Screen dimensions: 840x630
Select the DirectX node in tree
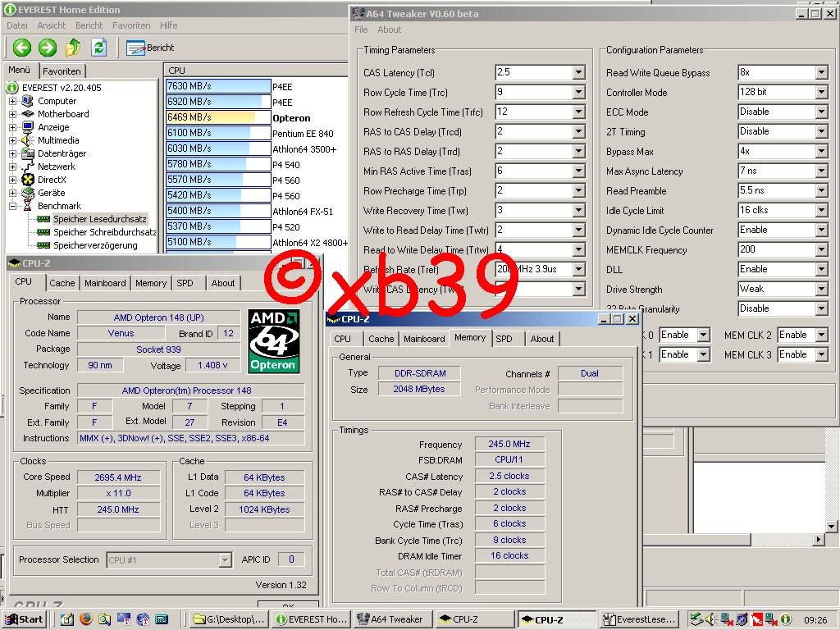(x=52, y=180)
